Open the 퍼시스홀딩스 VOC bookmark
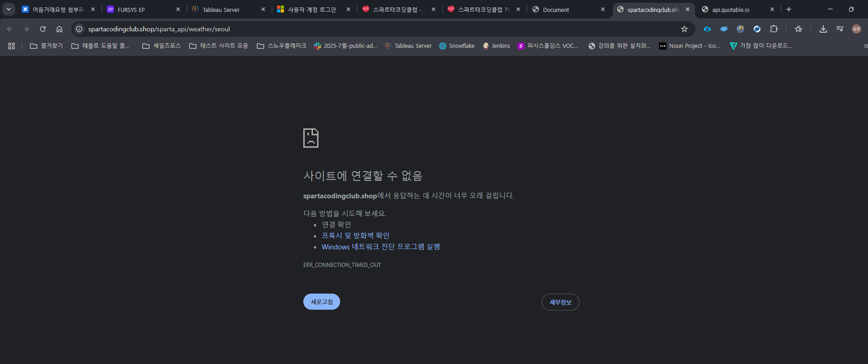Screen dimensions: 868x364 click(x=548, y=46)
